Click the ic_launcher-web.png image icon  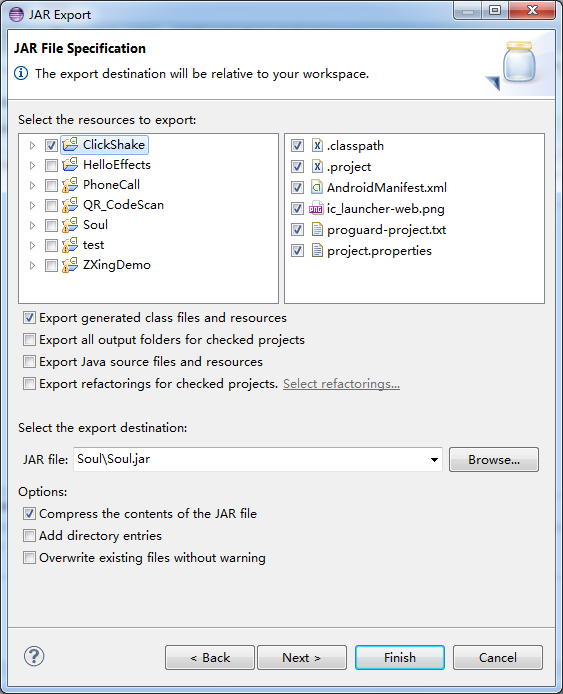tap(316, 208)
